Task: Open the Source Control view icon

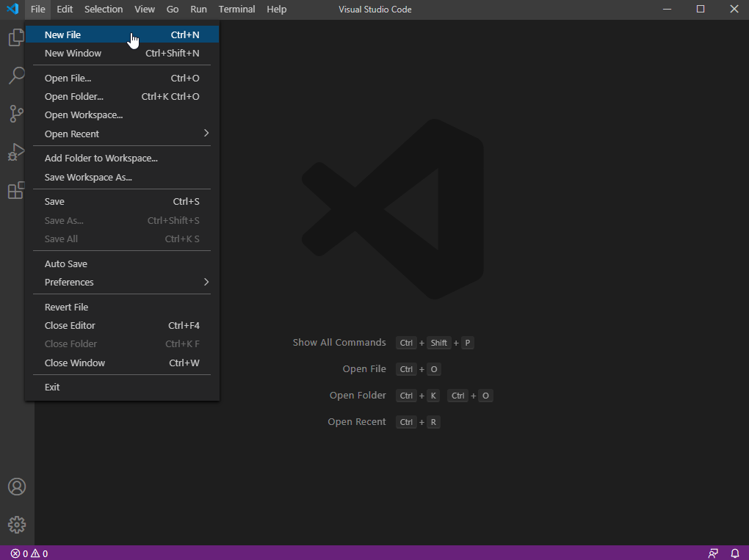Action: (16, 114)
